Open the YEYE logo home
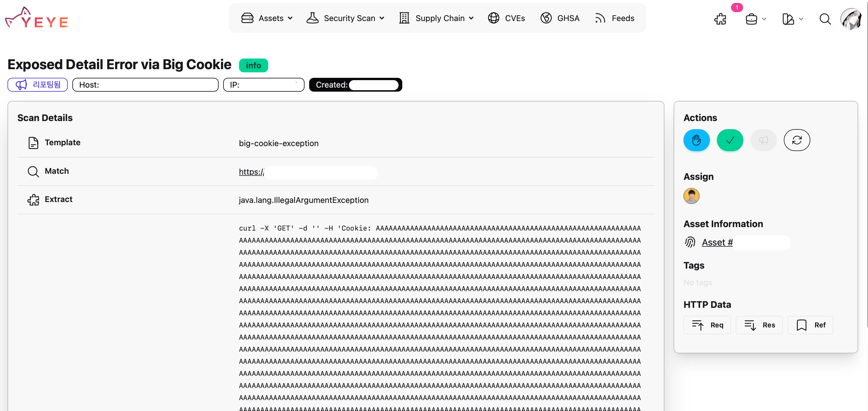The image size is (868, 411). pyautogui.click(x=37, y=18)
